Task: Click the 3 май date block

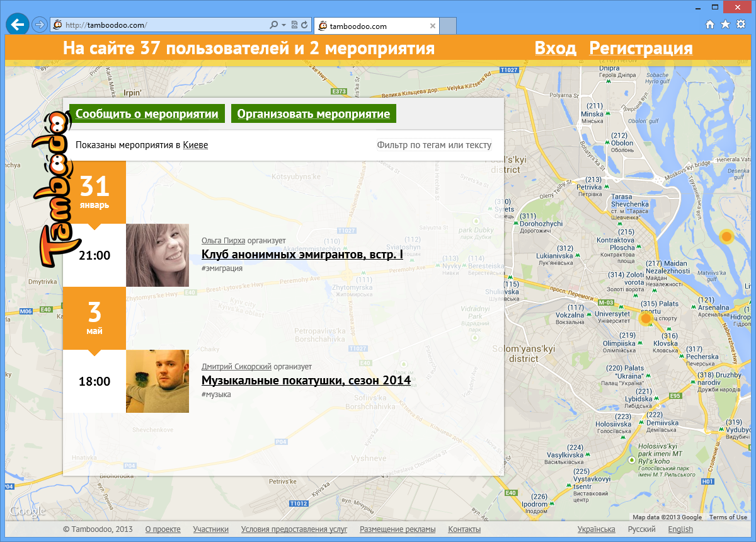Action: tap(94, 318)
